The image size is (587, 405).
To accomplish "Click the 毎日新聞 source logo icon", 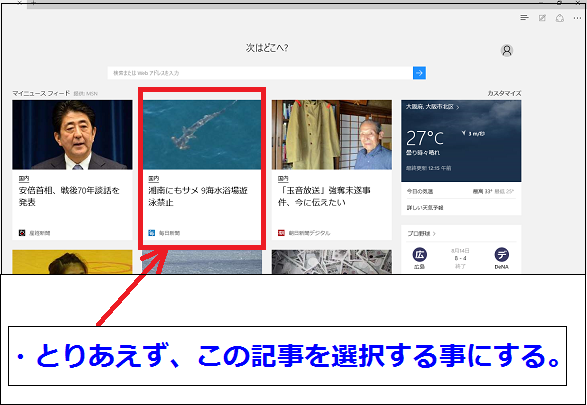I will (x=152, y=233).
